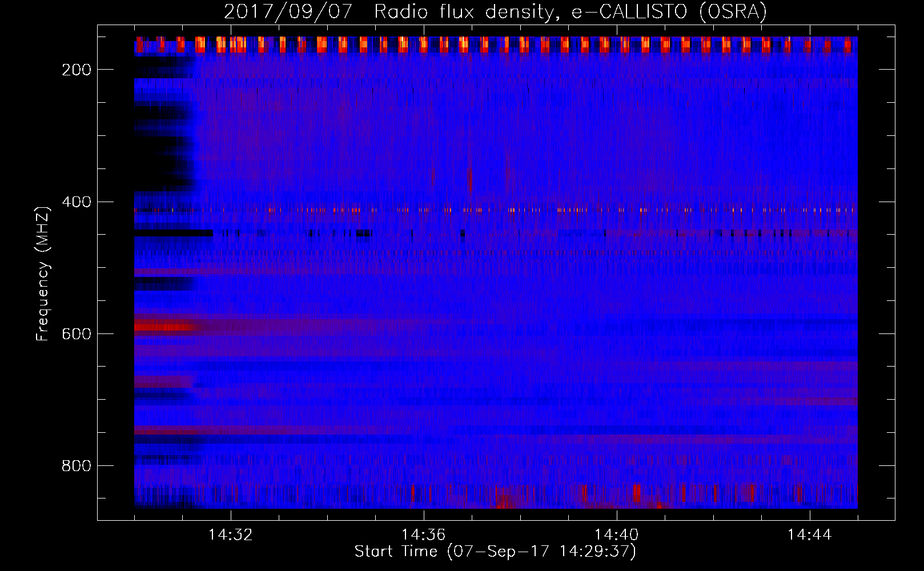
Task: Click the 'Start Time (07-Sep-17 14:29:37)' axis label
Action: coord(495,552)
